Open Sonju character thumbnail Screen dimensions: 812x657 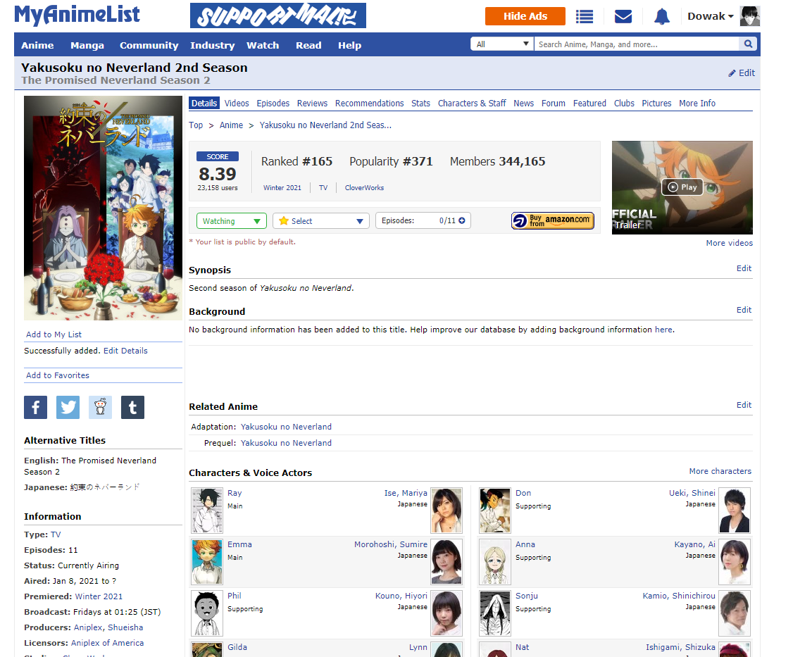click(495, 613)
